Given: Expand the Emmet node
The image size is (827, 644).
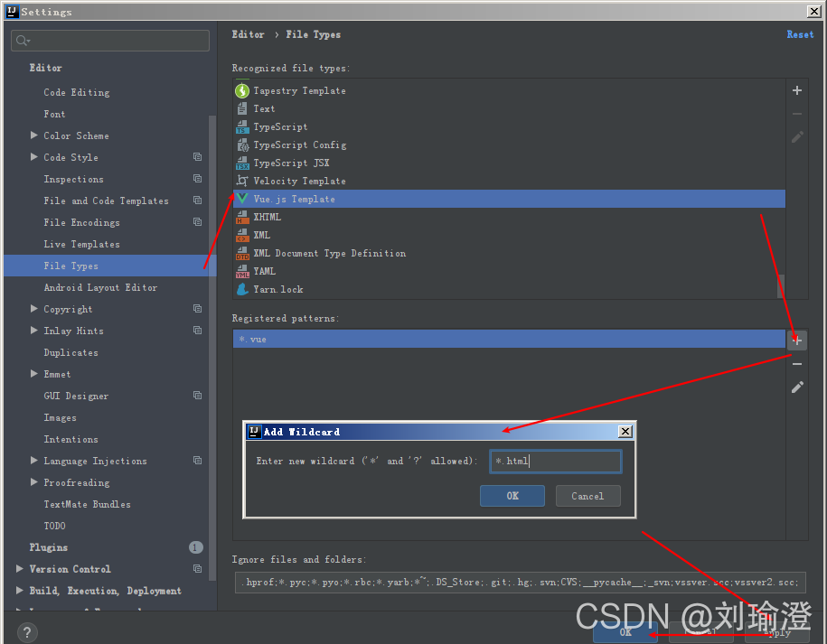Looking at the screenshot, I should [x=33, y=374].
